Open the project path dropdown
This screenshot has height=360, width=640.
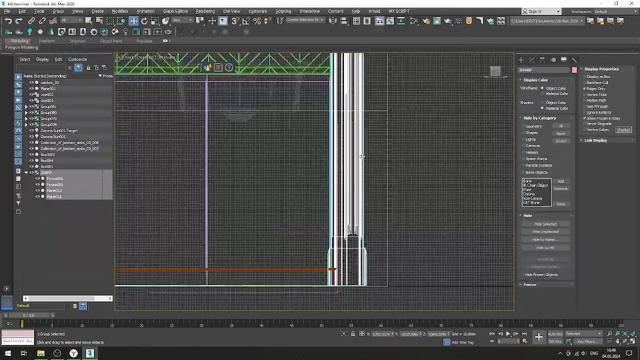[x=548, y=21]
